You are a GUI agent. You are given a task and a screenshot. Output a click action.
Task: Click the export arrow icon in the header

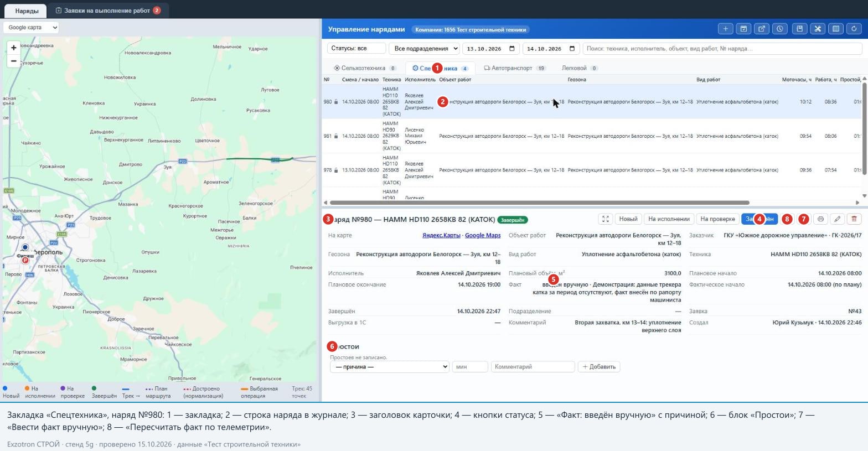[762, 29]
